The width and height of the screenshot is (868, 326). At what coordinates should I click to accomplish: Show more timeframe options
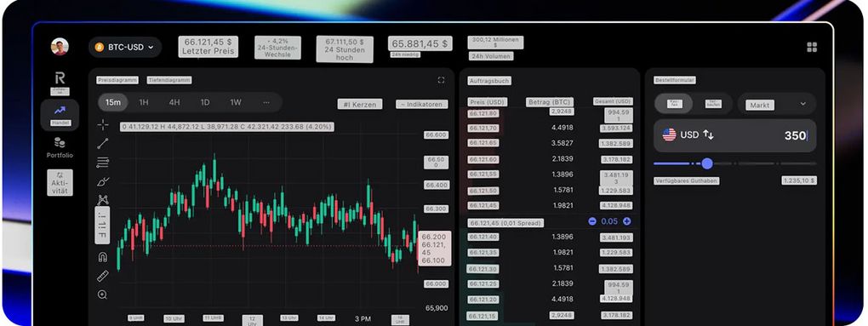(x=266, y=102)
